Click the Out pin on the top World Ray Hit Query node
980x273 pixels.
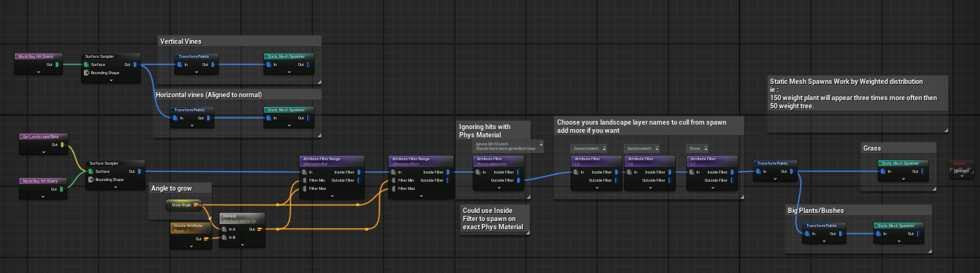pyautogui.click(x=56, y=65)
